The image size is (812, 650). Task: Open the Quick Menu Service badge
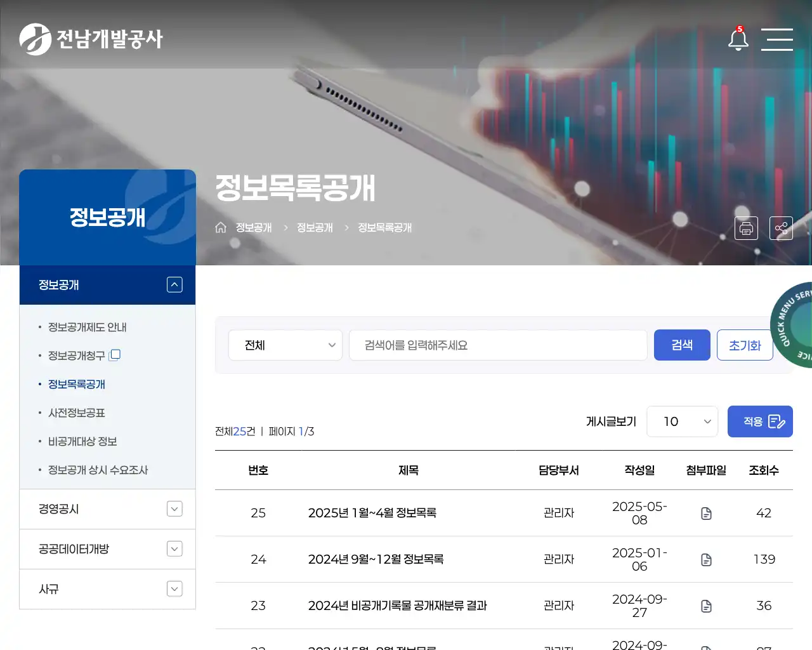point(792,324)
